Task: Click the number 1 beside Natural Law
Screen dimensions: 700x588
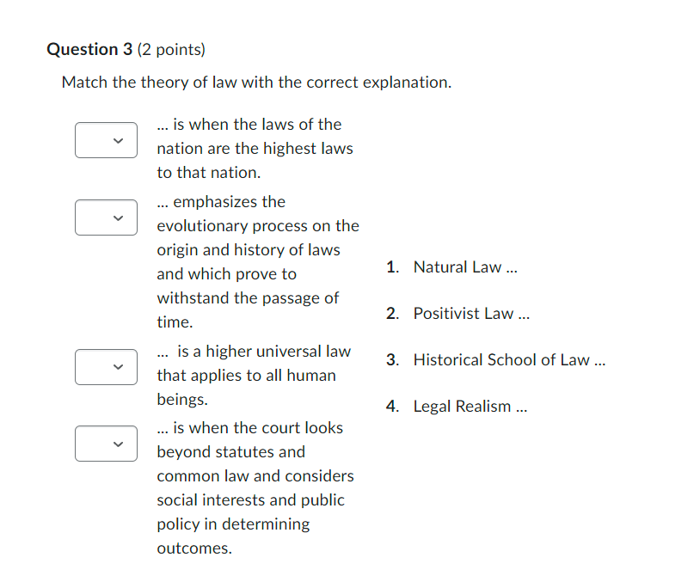Action: coord(392,266)
